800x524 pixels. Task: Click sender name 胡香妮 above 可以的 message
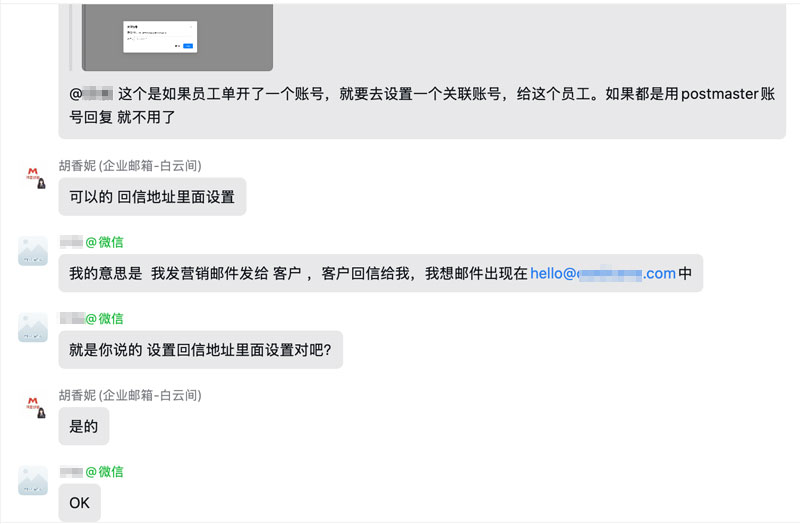pyautogui.click(x=130, y=166)
